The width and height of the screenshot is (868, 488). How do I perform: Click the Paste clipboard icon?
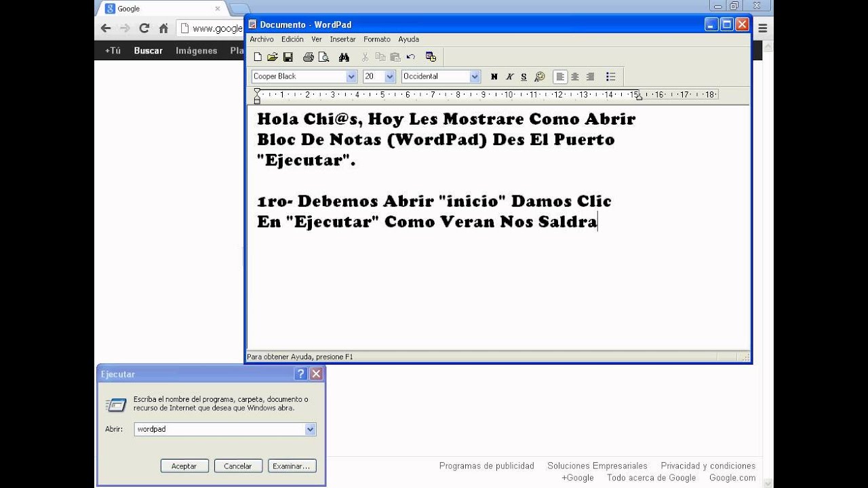395,57
